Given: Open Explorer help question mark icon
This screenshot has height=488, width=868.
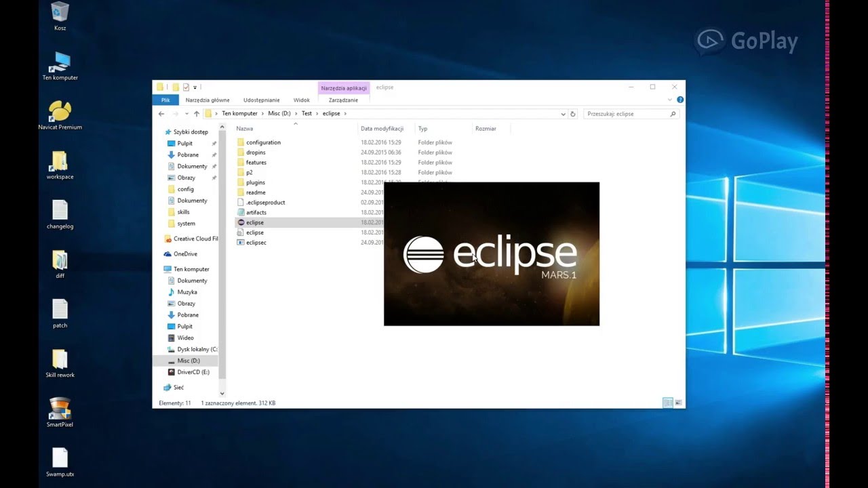Looking at the screenshot, I should point(680,100).
